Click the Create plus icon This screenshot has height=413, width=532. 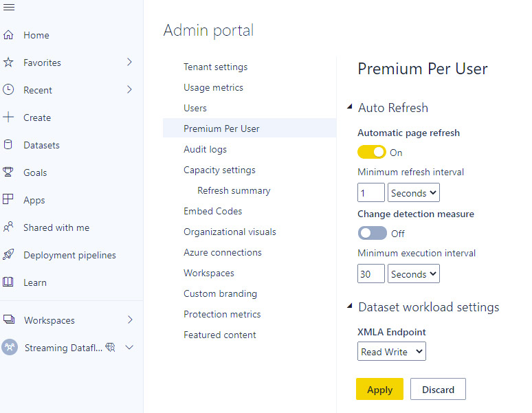[8, 117]
